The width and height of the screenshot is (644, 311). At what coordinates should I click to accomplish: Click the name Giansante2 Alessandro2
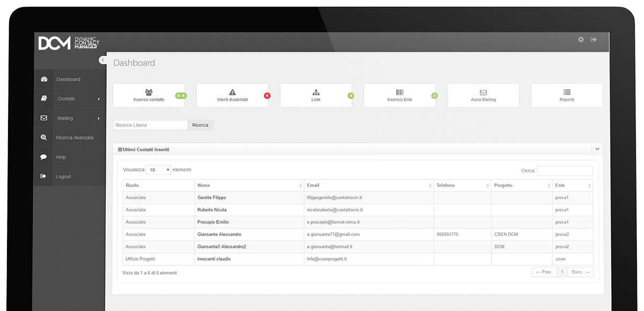tap(222, 247)
